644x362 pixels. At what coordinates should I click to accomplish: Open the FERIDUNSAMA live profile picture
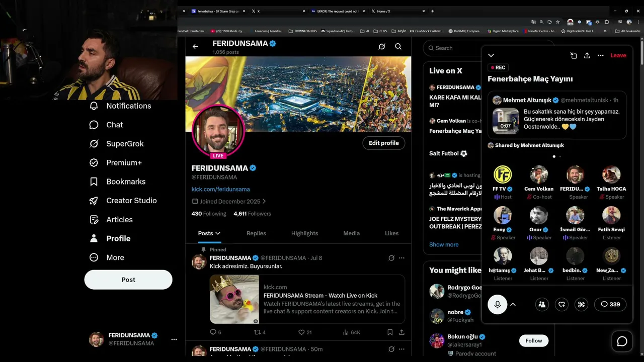(218, 131)
